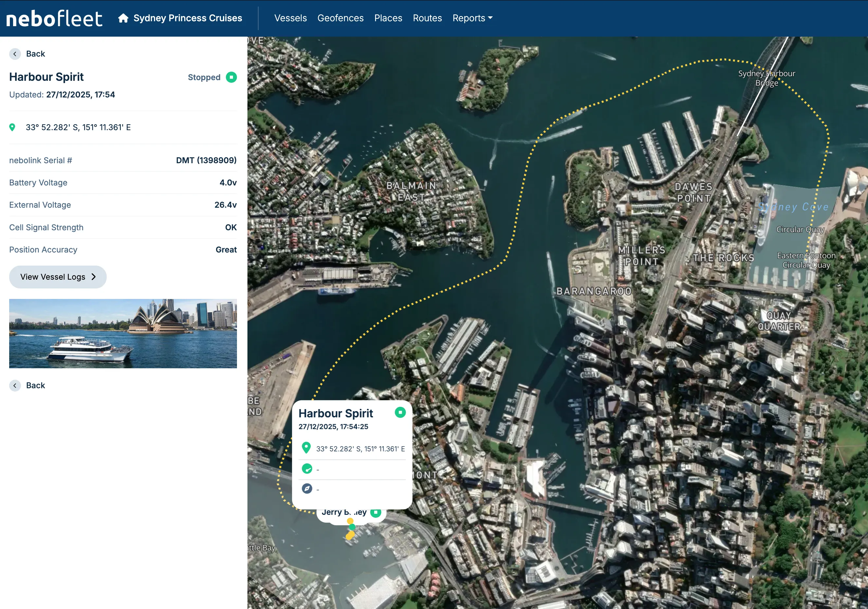Click the green speed gauge icon in popup
The image size is (868, 609).
point(307,469)
